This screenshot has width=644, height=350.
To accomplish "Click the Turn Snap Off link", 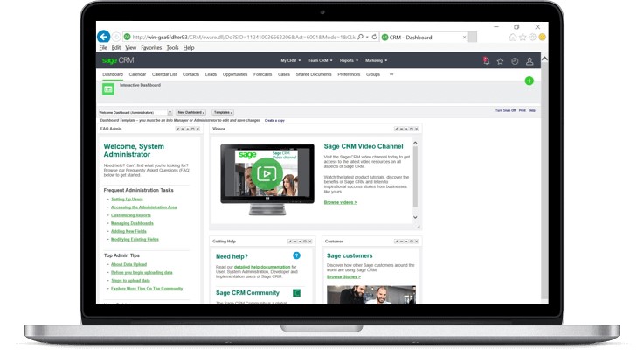I will click(505, 110).
